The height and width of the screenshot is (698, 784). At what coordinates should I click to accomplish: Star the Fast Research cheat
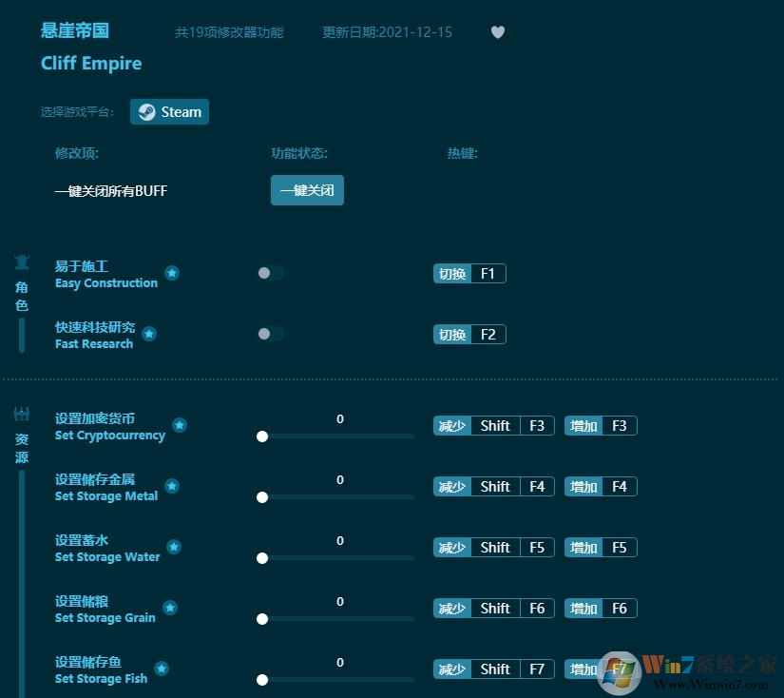(149, 334)
